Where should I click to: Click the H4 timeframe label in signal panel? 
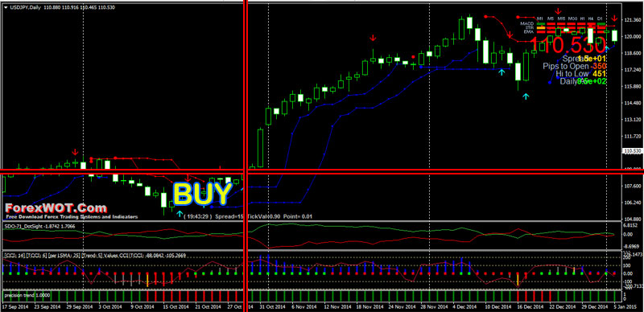point(591,18)
